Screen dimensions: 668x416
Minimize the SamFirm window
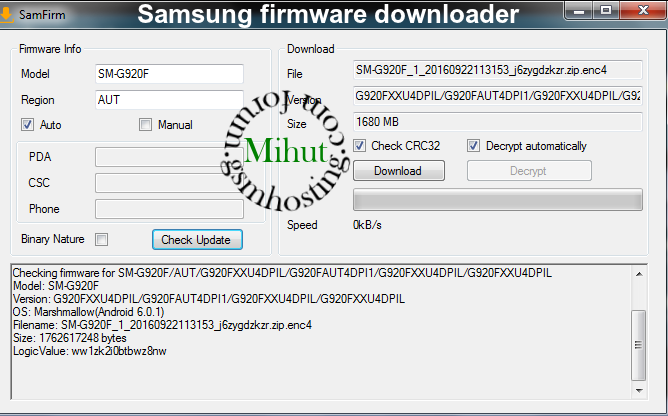[579, 11]
